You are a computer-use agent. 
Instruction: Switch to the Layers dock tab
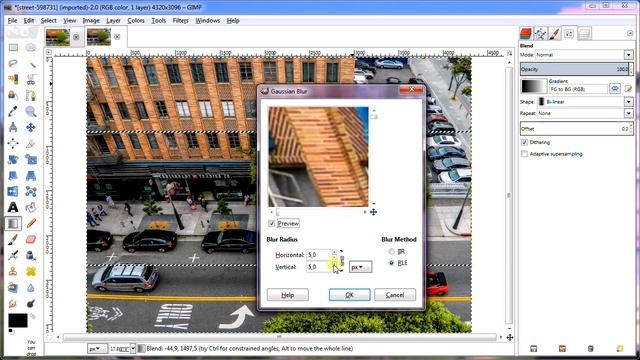pos(526,34)
